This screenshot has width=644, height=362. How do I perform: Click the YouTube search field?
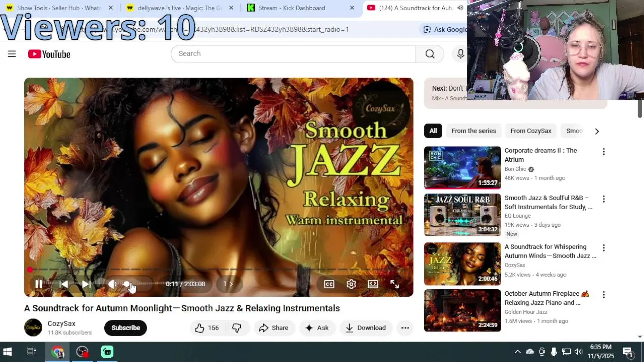293,54
